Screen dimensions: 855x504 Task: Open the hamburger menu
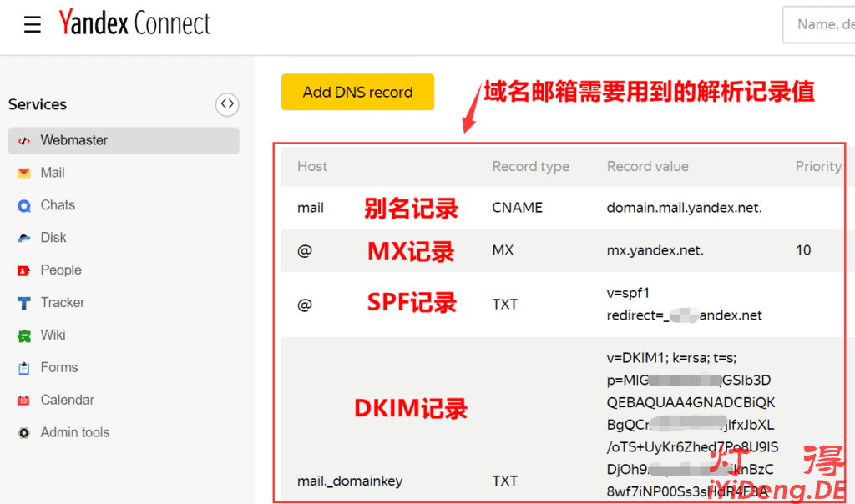coord(33,24)
